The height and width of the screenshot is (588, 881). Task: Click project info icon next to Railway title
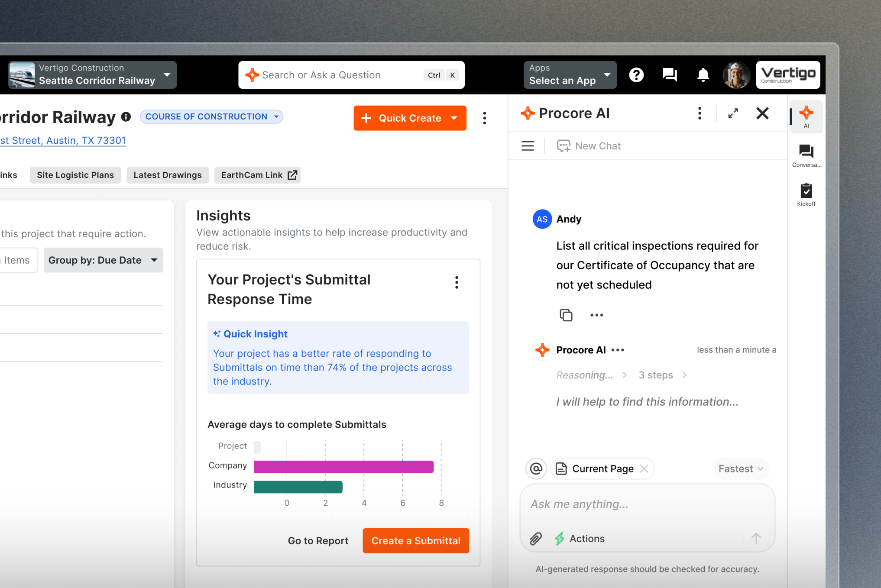(x=126, y=117)
